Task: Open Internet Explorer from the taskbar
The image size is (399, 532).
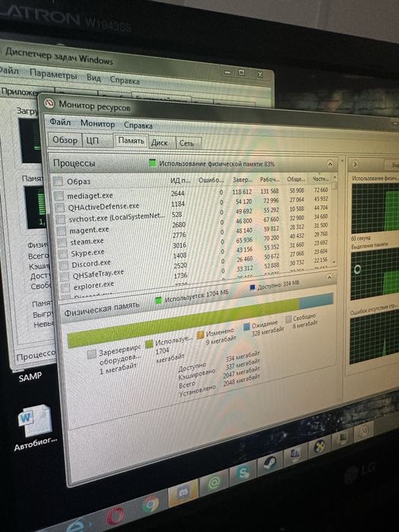Action: tap(76, 525)
